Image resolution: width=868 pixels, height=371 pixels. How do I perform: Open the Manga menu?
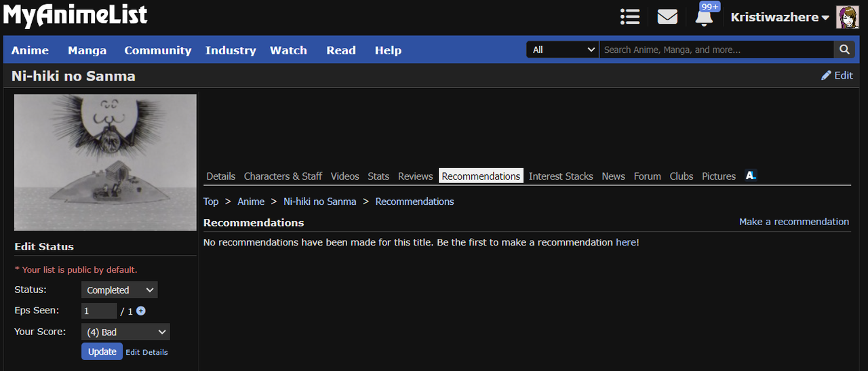click(x=87, y=50)
